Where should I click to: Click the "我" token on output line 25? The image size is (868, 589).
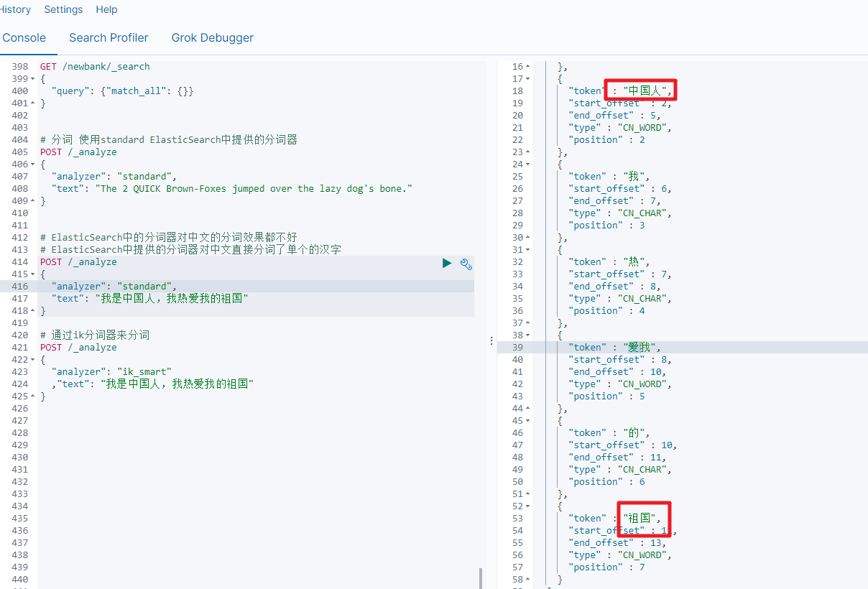[x=634, y=177]
